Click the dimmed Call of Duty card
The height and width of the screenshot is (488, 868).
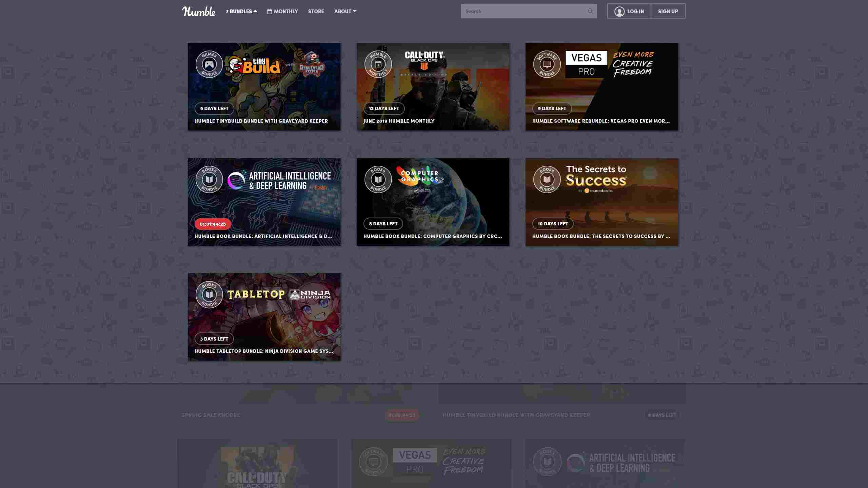257,464
